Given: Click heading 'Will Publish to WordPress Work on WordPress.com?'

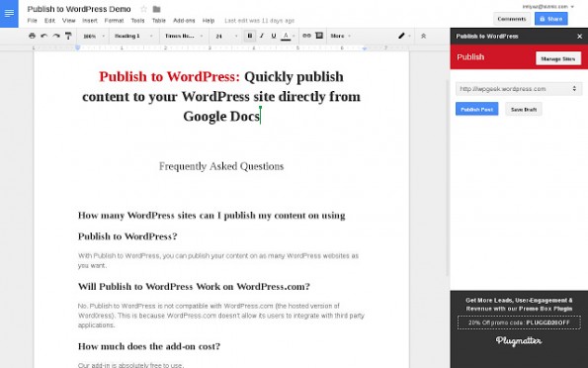Looking at the screenshot, I should [x=194, y=287].
